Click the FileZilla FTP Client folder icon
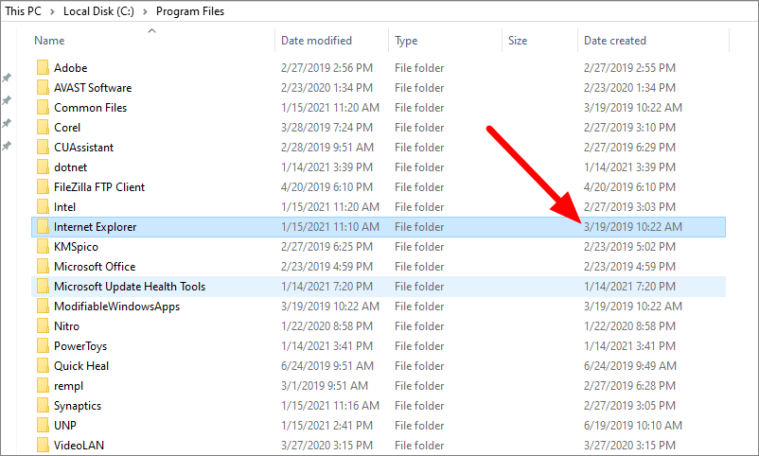Viewport: 759px width, 456px height. [x=43, y=186]
